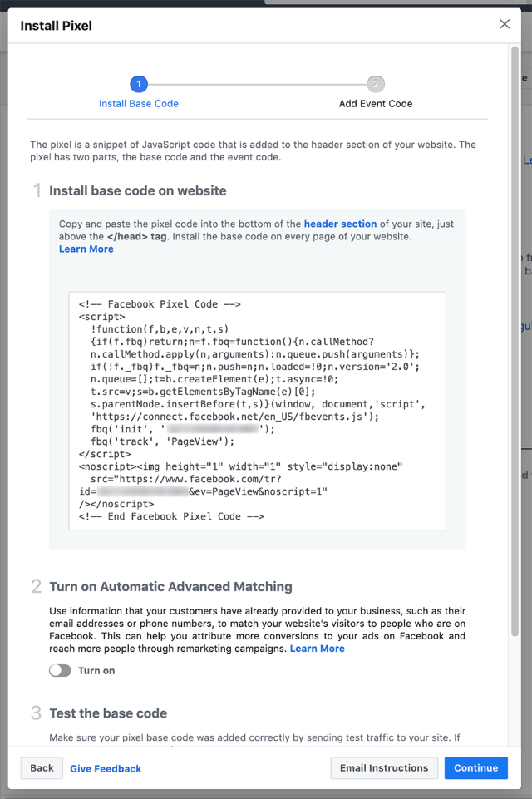
Task: Click the fbq('track', 'PageView') code line
Action: [x=163, y=441]
